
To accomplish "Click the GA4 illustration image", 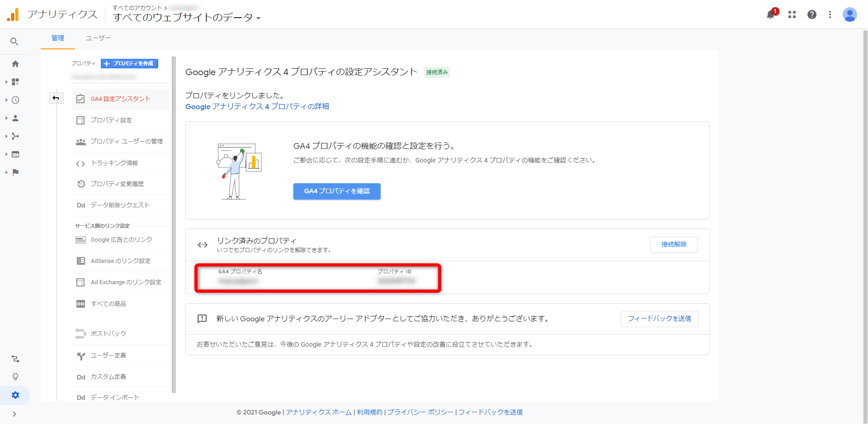I will coord(239,171).
